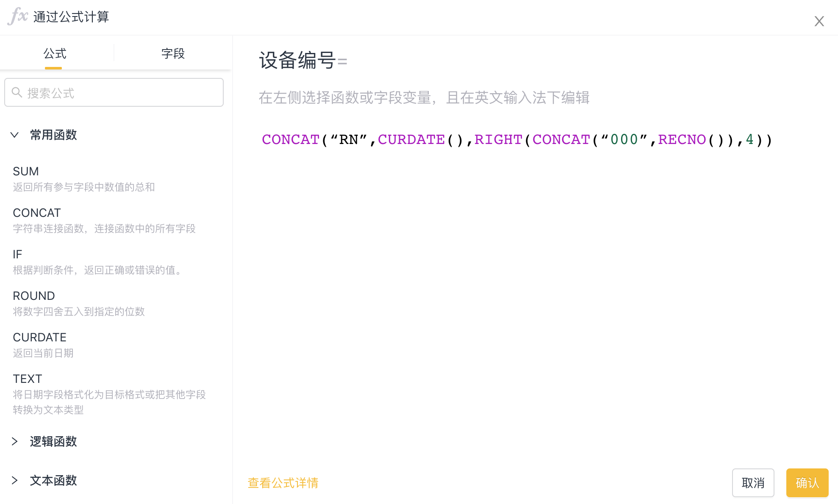Click "RN" string in formula
Viewport: 838px width, 504px height.
coord(349,139)
